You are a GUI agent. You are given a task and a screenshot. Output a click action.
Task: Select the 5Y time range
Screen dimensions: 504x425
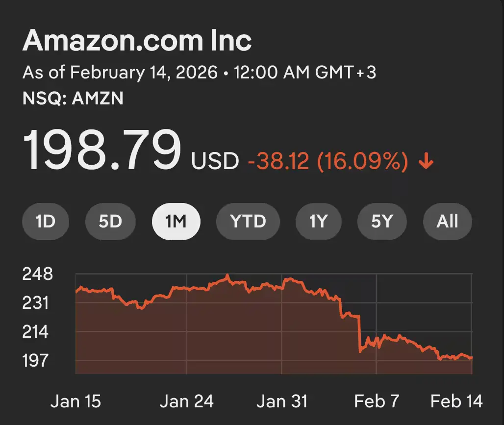382,222
